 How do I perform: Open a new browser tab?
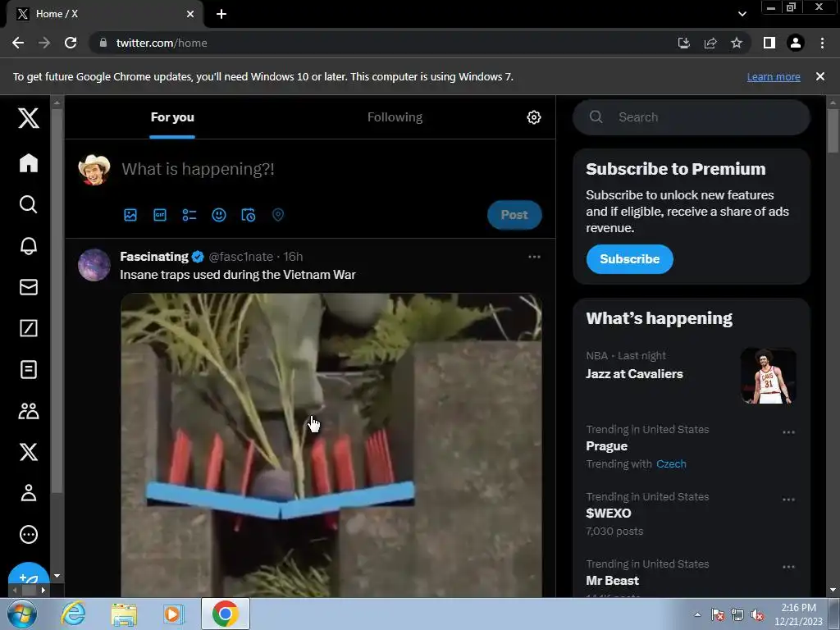click(221, 14)
